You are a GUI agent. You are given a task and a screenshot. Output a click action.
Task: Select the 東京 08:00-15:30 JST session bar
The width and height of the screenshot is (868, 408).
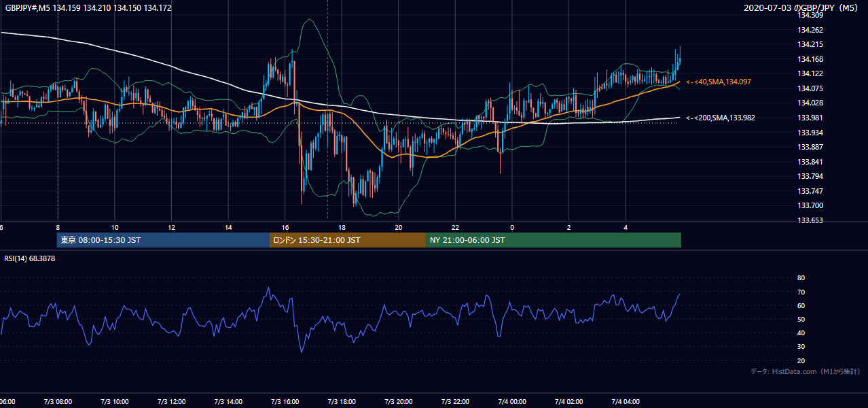[163, 240]
